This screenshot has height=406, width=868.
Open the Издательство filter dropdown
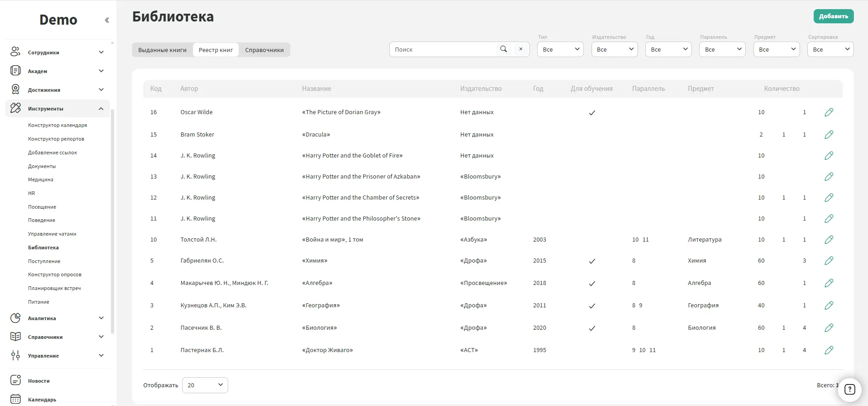(614, 49)
